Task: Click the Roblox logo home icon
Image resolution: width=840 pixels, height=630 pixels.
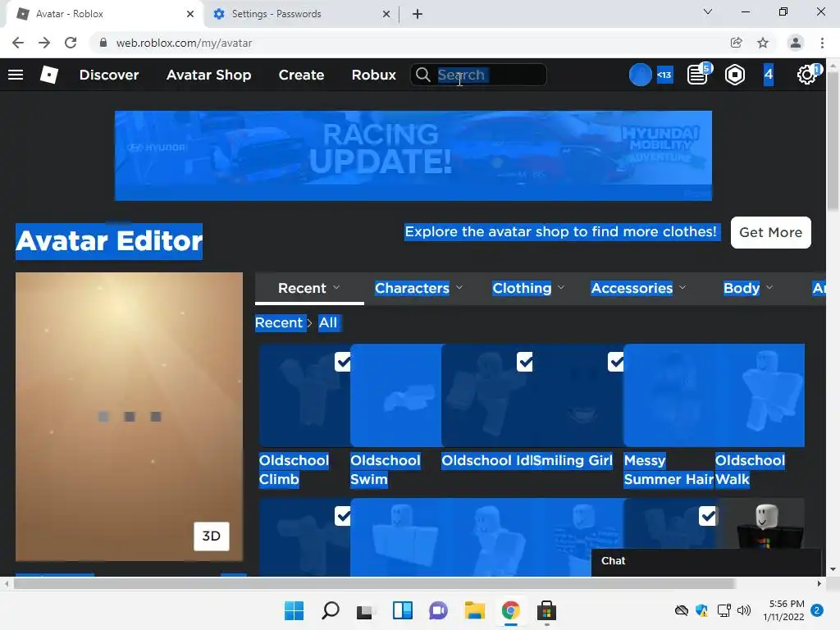Action: click(48, 75)
